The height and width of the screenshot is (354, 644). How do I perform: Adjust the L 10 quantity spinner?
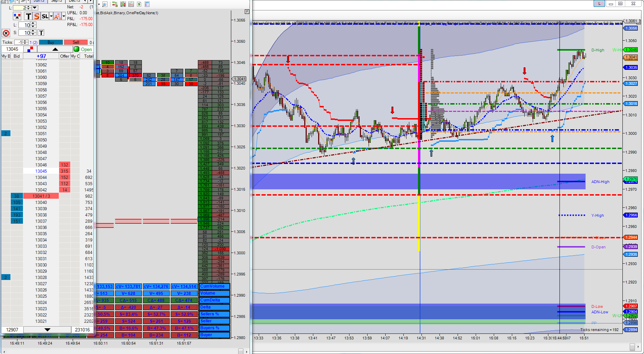(x=33, y=25)
